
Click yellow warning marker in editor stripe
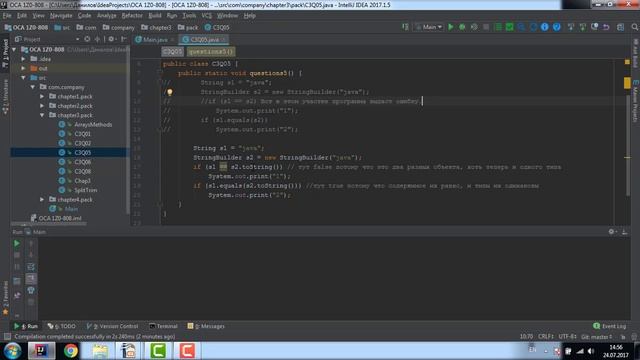627,83
